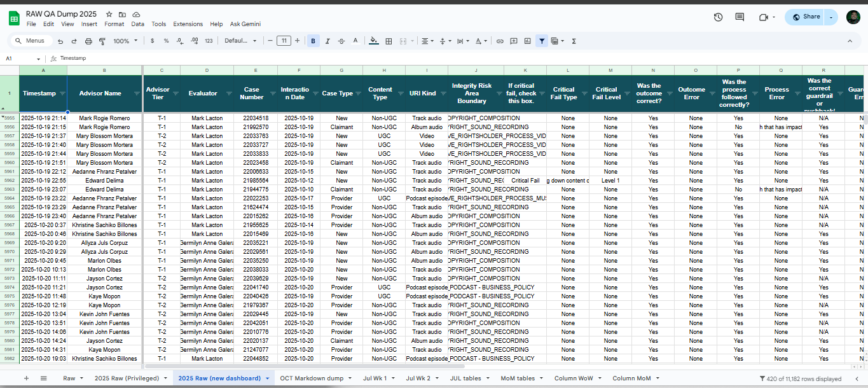Click the undo arrow
The image size is (868, 388).
(60, 41)
